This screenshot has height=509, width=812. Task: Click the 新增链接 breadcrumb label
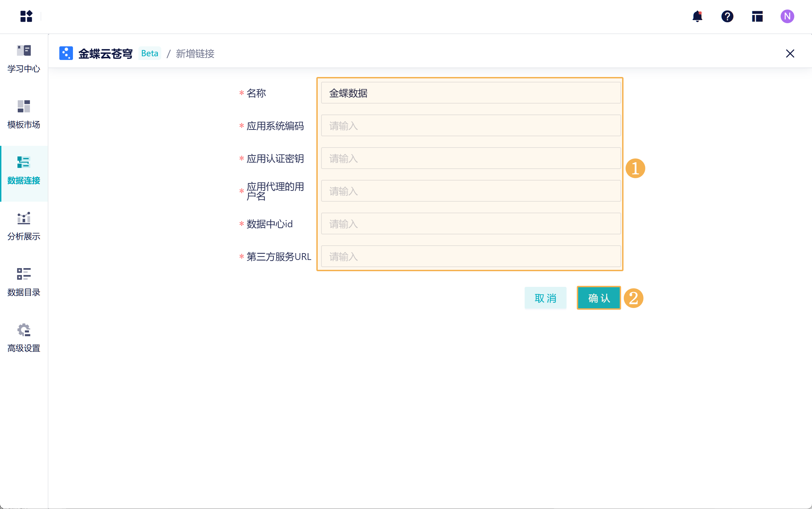click(x=195, y=53)
